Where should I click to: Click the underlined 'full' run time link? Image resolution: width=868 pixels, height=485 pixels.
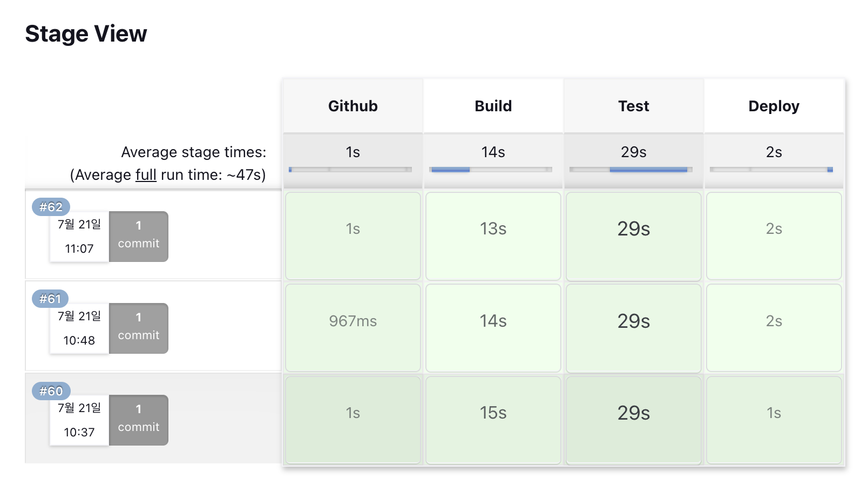(146, 175)
